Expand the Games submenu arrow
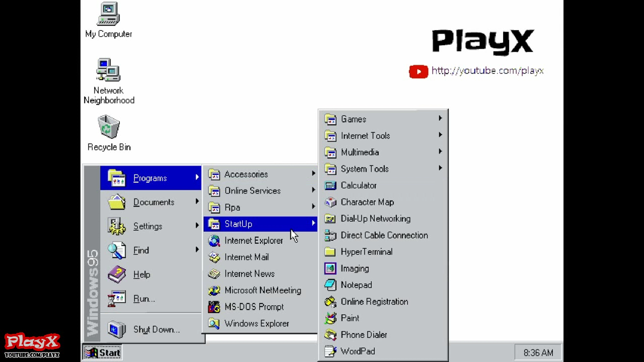 click(440, 119)
